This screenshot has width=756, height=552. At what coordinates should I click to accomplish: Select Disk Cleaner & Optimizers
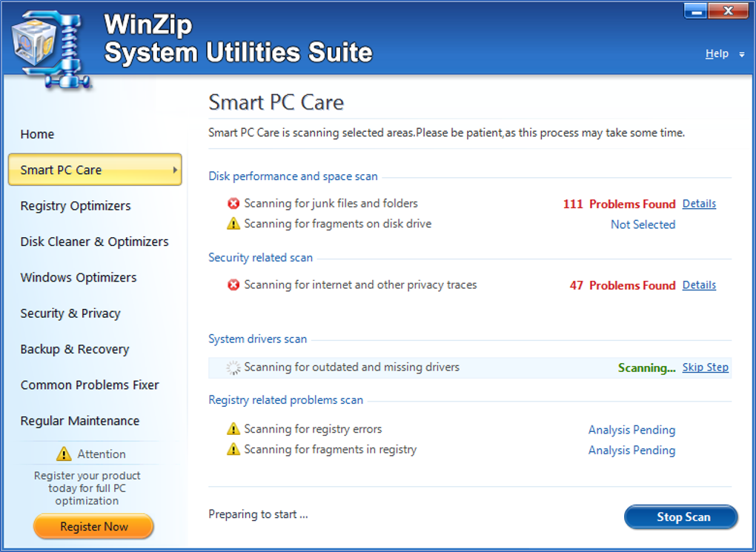click(x=94, y=242)
